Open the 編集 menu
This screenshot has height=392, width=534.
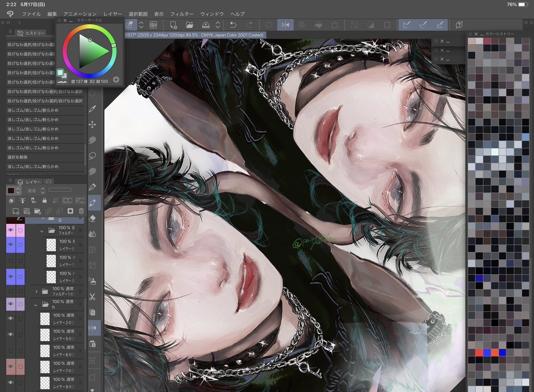[52, 14]
